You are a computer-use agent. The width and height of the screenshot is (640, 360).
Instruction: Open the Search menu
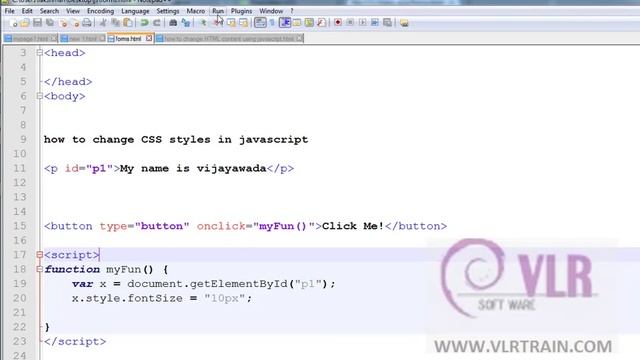pyautogui.click(x=49, y=11)
